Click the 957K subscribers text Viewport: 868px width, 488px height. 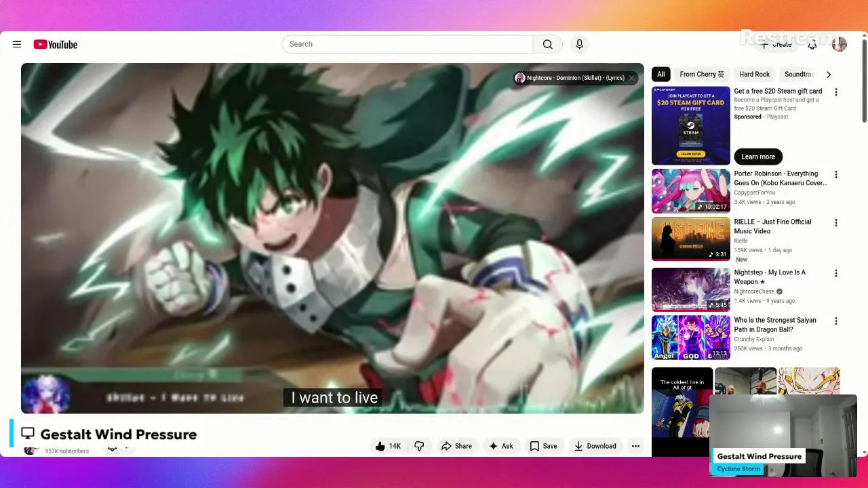click(67, 451)
